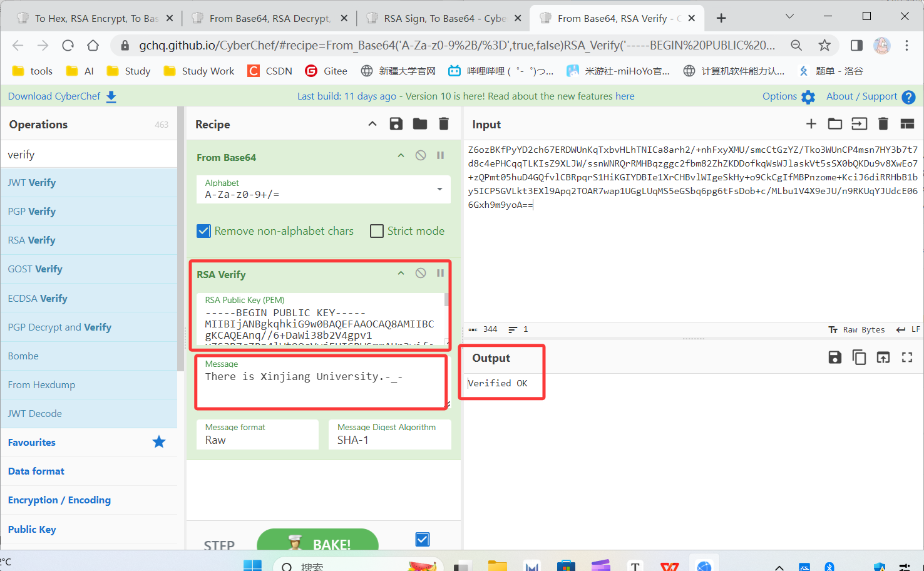Expand the Encryption / Encoding category

[x=89, y=500]
